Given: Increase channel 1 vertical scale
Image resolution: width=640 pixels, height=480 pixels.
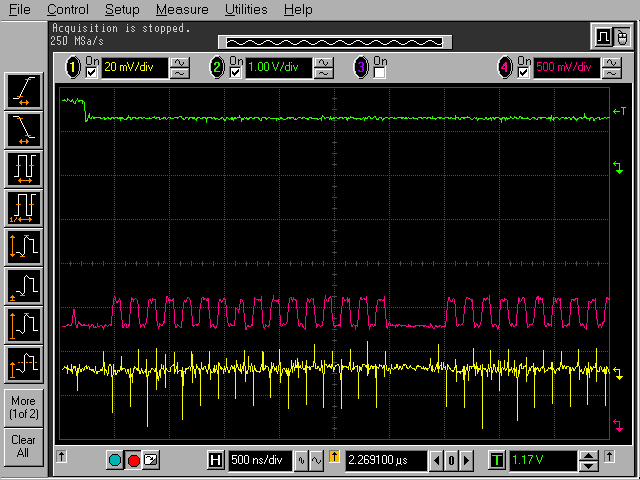Looking at the screenshot, I should [x=180, y=62].
